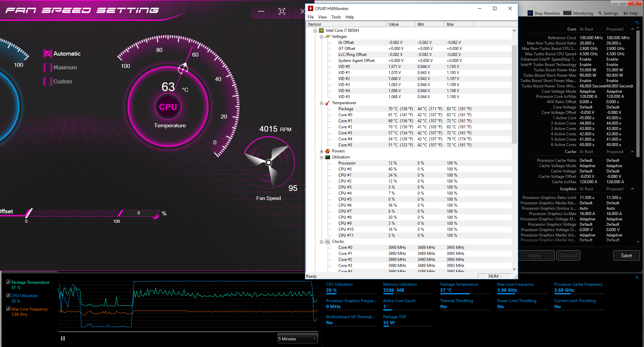
Task: Open the View menu in HWMonitor
Action: click(x=322, y=17)
